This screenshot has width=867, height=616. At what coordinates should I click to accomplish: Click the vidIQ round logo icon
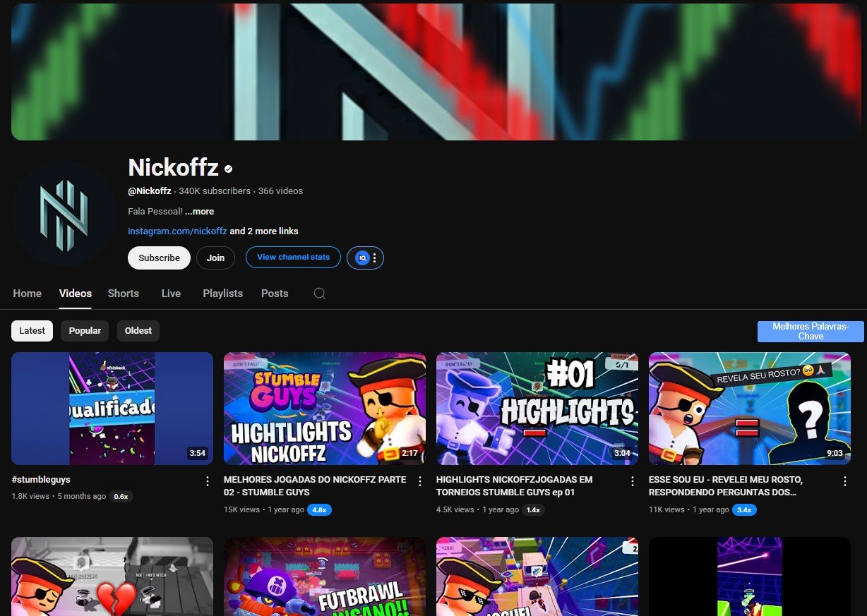[x=362, y=258]
